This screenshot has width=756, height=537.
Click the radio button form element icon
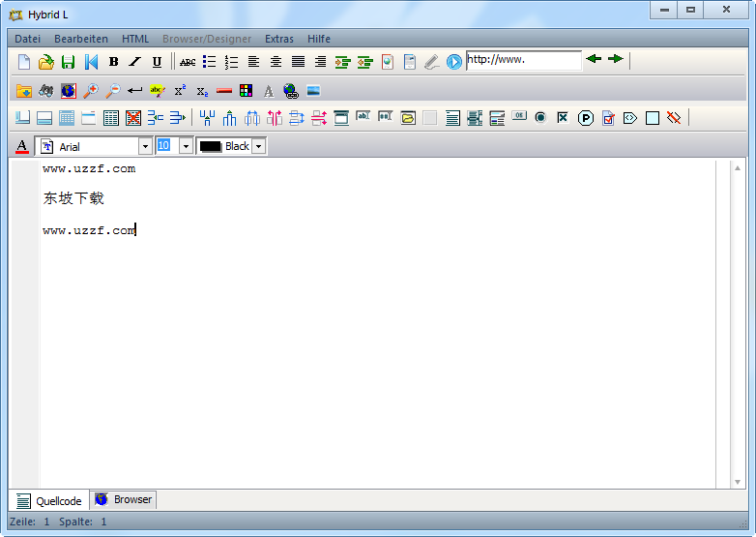tap(540, 117)
